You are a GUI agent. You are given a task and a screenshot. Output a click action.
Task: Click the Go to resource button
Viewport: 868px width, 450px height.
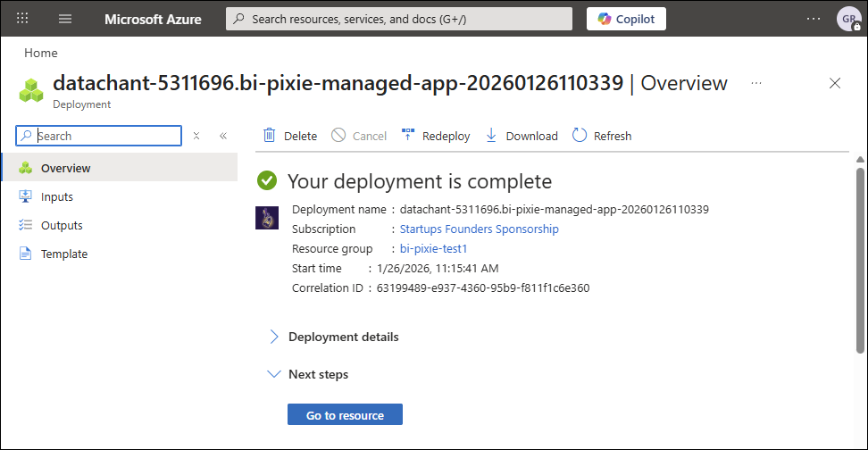[x=345, y=415]
